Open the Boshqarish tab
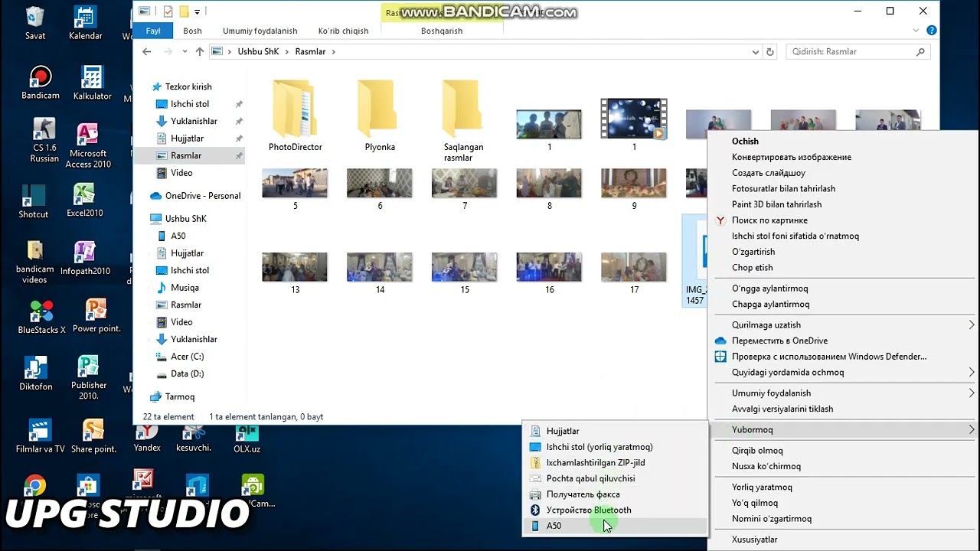 coord(442,31)
